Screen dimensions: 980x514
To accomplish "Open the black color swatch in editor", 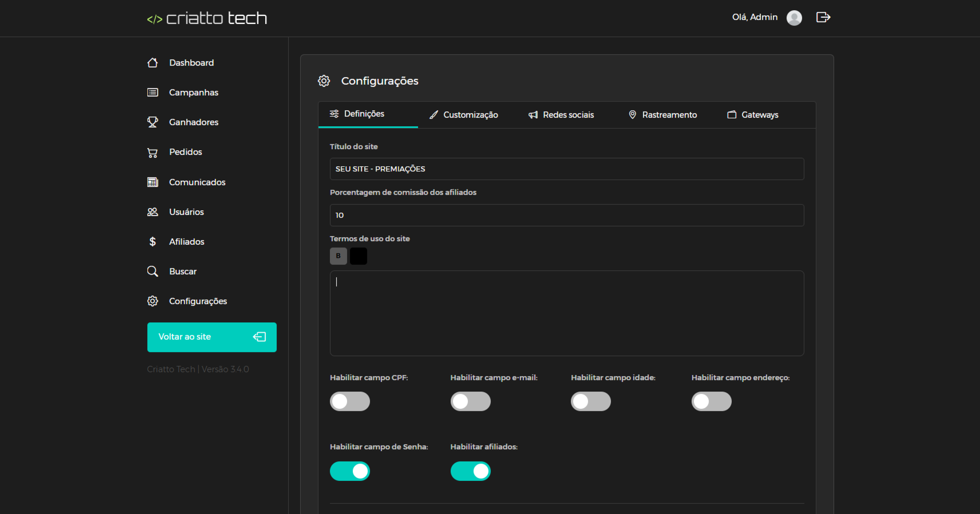I will coord(358,256).
